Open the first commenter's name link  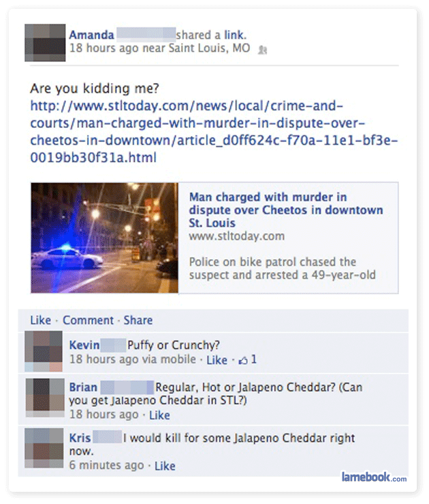tap(84, 345)
